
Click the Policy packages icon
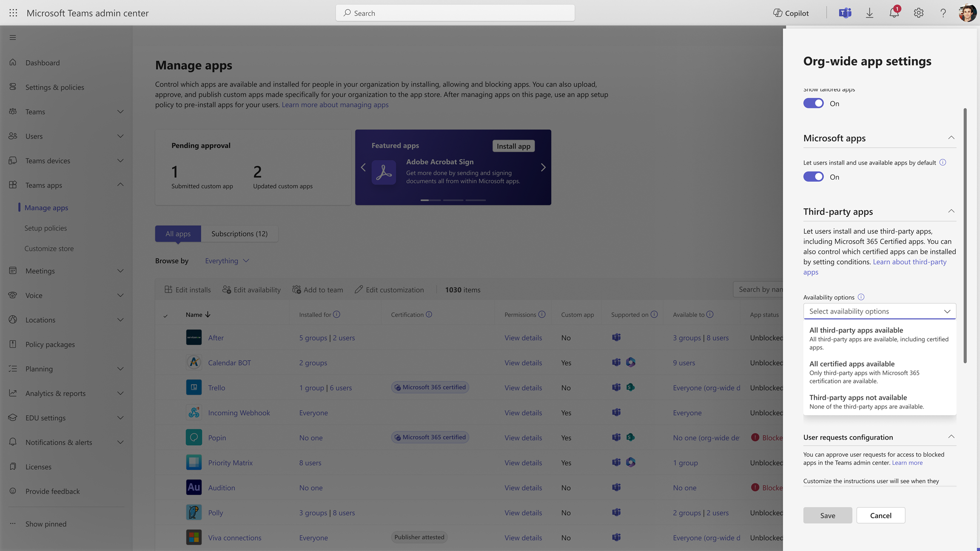point(13,344)
